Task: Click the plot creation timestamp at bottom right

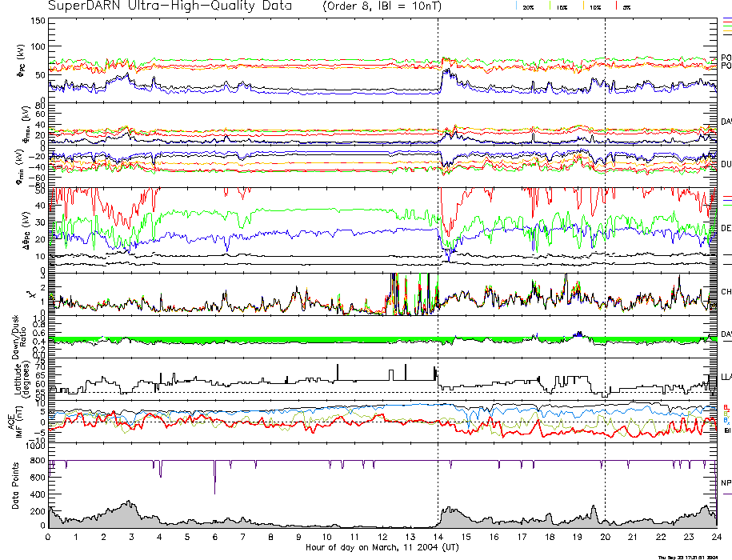Action: click(x=688, y=557)
